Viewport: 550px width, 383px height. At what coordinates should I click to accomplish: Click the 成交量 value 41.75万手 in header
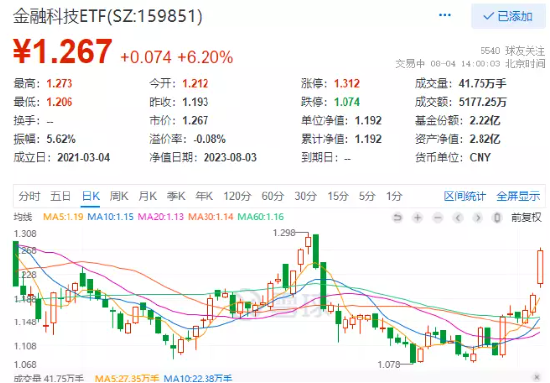(x=483, y=83)
